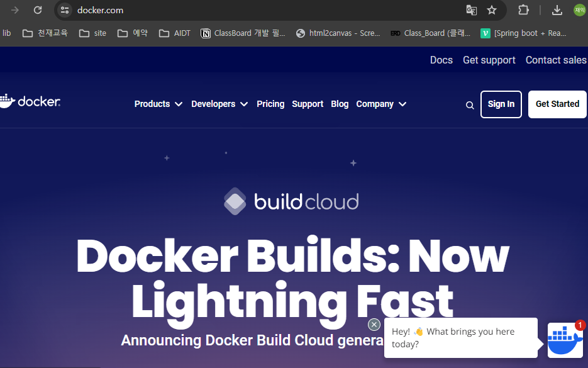Open the Docker chat assistant icon
The height and width of the screenshot is (368, 588).
565,340
